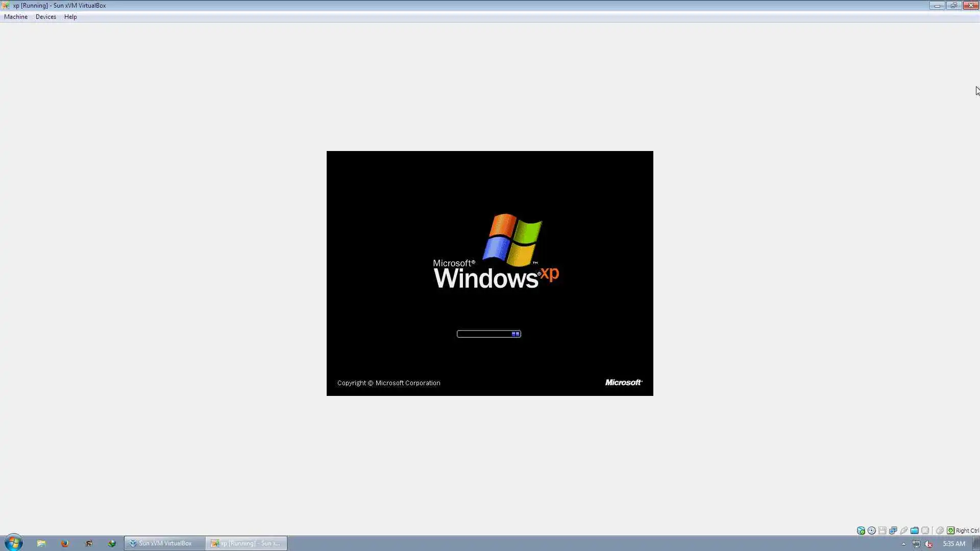Select the xp [Running] taskbar button
Viewport: 980px width, 551px height.
[x=247, y=543]
